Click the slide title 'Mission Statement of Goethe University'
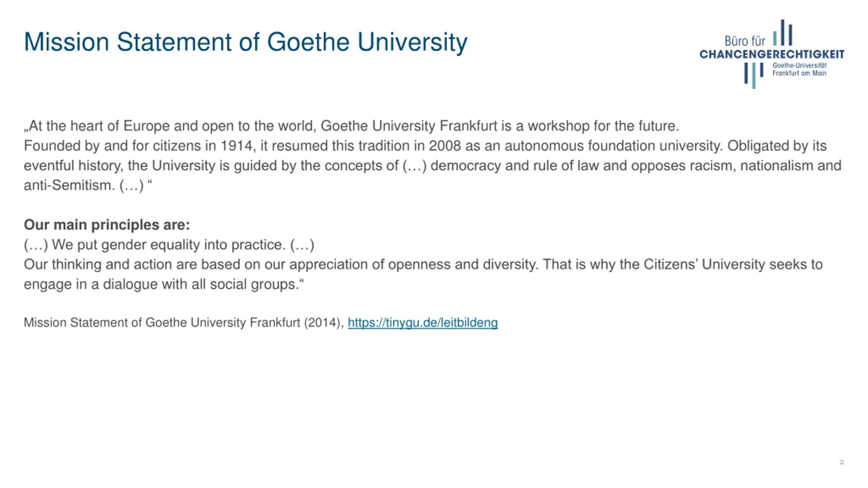Screen dimensions: 868x488 (245, 42)
